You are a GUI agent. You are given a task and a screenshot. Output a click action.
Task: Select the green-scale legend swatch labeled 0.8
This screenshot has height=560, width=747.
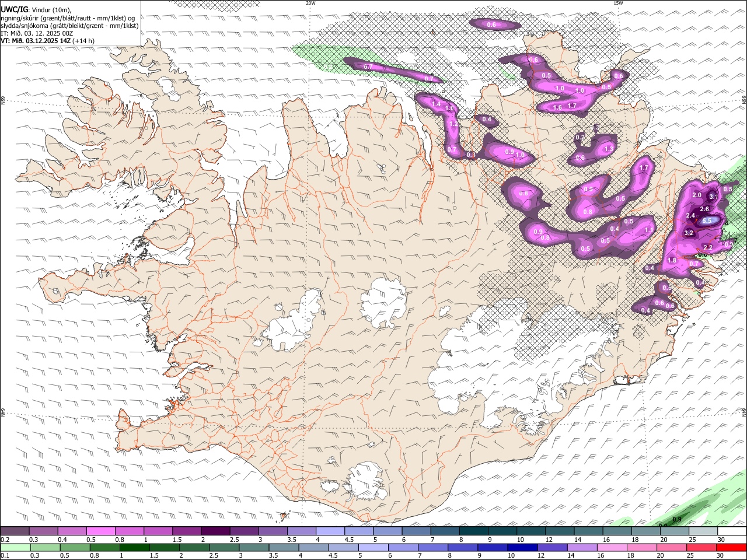[104, 547]
